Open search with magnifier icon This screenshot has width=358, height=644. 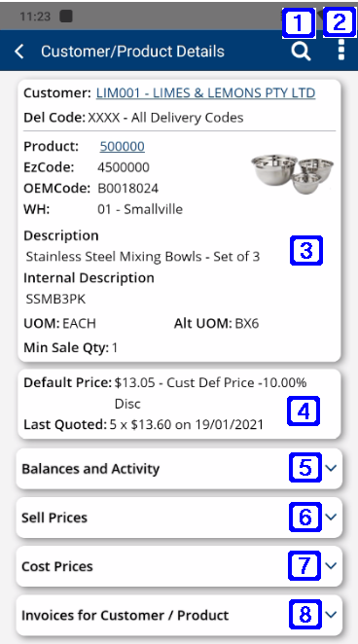pos(301,52)
